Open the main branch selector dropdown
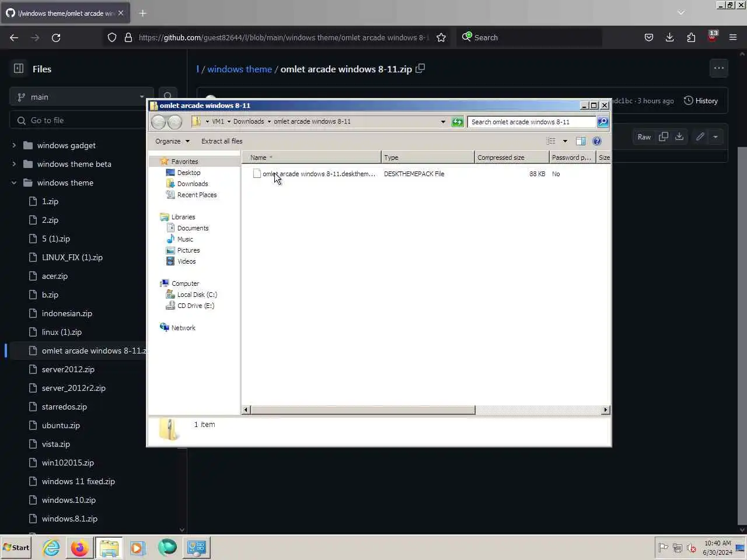Screen dimensions: 747x560 (x=81, y=97)
